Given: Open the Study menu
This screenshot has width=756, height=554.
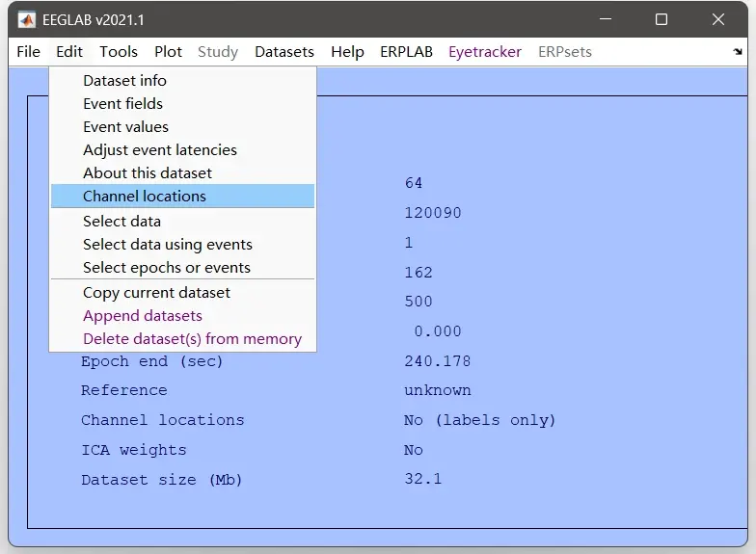Looking at the screenshot, I should point(218,52).
